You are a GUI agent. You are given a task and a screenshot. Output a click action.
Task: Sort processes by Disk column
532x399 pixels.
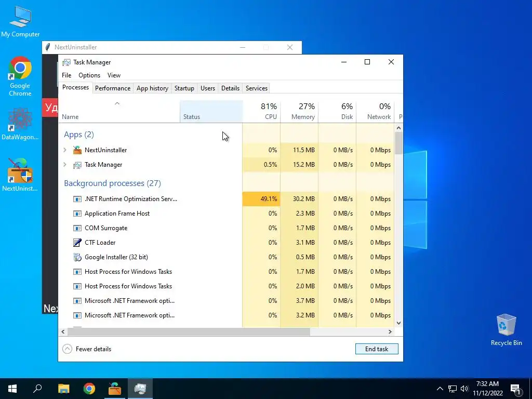pos(337,112)
